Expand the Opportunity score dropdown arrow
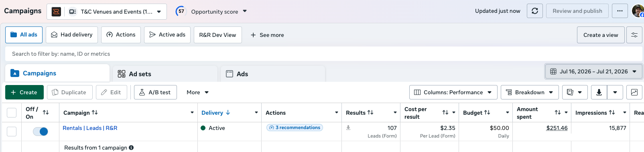 [245, 11]
